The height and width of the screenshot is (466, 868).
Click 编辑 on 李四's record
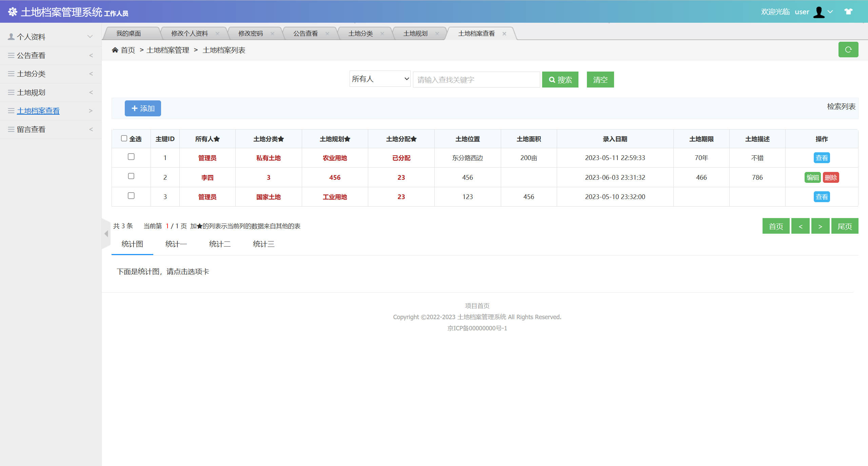[813, 177]
